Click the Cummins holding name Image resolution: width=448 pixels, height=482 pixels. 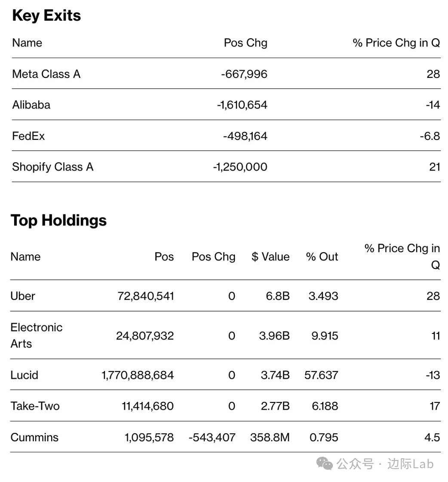point(34,438)
